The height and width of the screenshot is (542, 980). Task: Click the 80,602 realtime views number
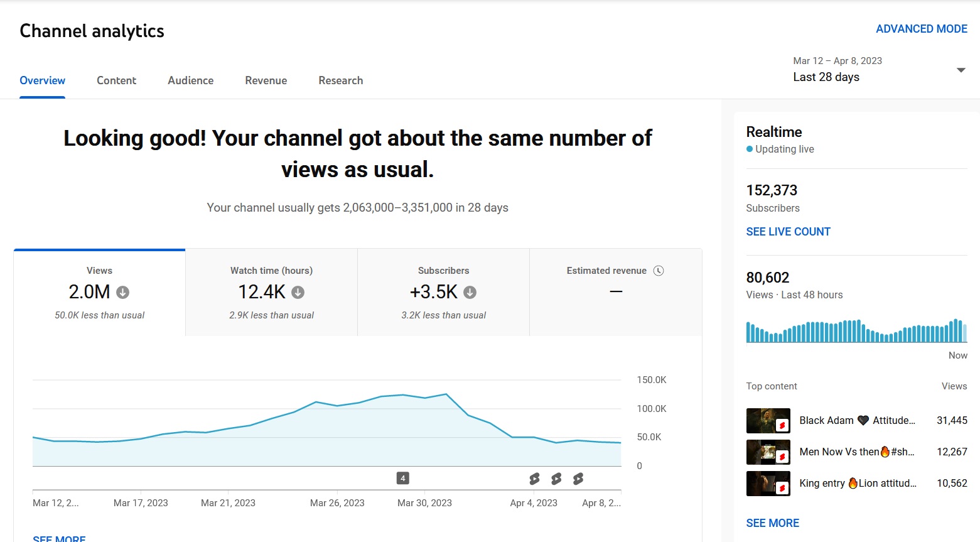(x=767, y=278)
